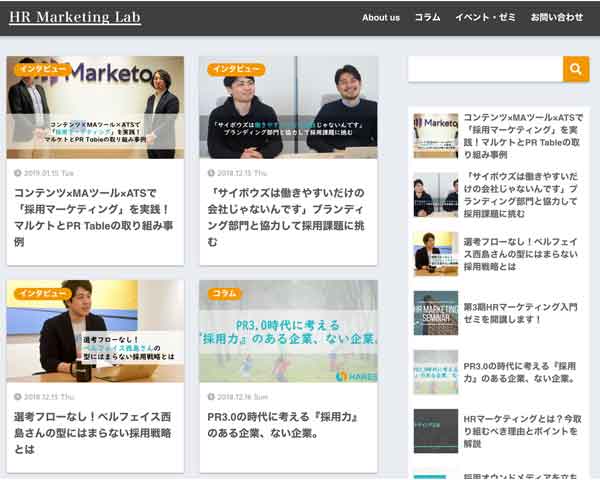This screenshot has height=480, width=600.
Task: Click sidebar thumbnail for HR Marketing Seminar post
Action: (435, 313)
